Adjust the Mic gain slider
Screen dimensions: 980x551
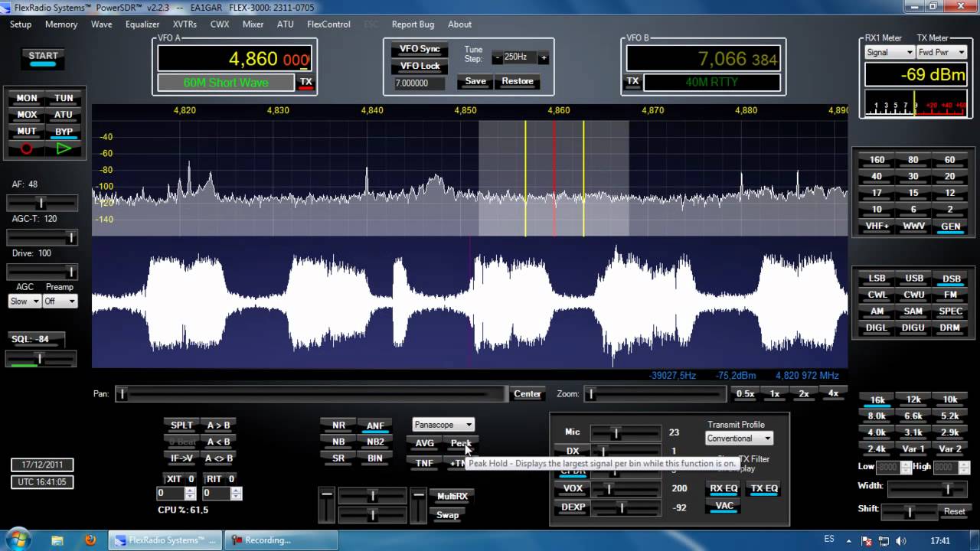(625, 433)
